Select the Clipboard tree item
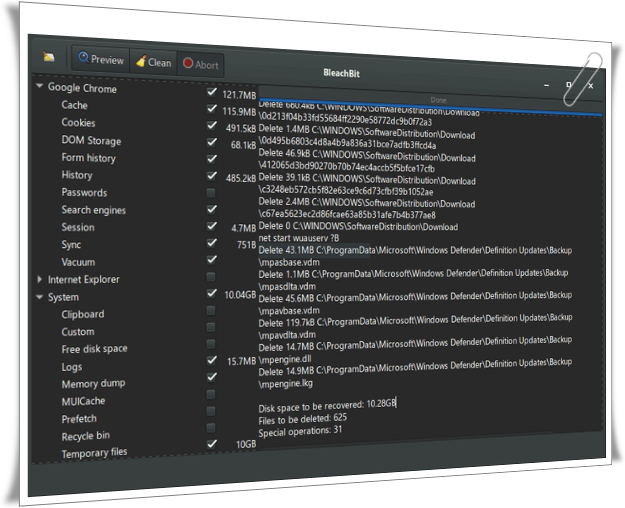This screenshot has height=508, width=625. [x=83, y=315]
